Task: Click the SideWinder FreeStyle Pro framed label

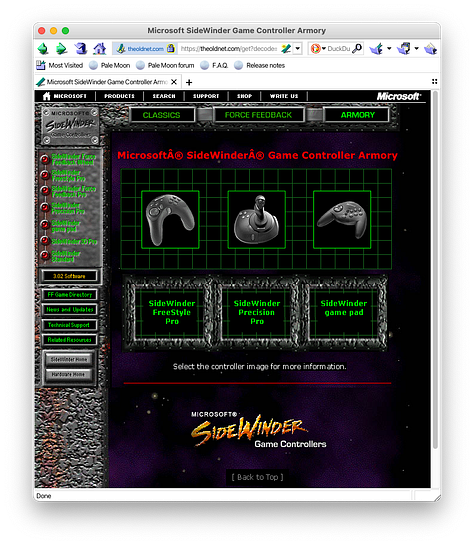Action: [172, 312]
